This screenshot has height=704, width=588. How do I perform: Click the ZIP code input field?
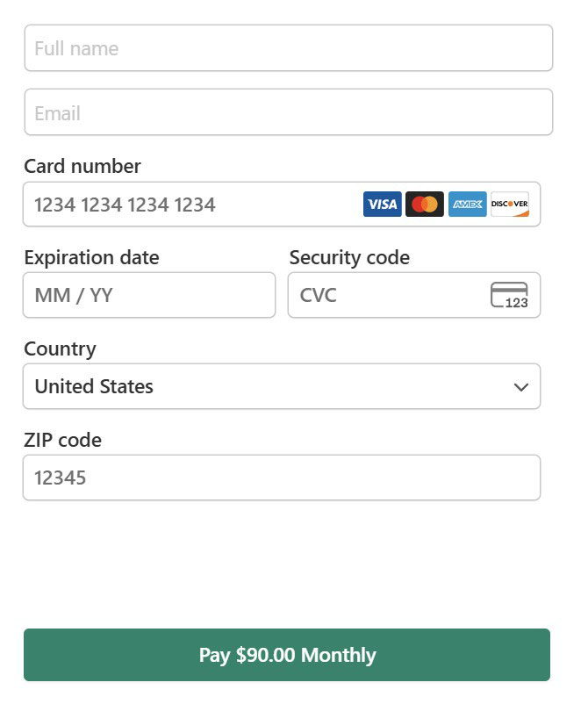(x=281, y=478)
